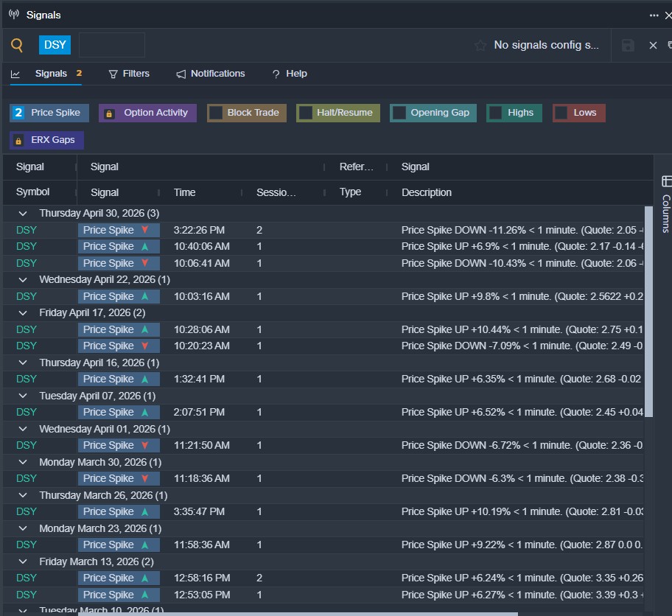Click the DSY symbol tag button
This screenshot has width=672, height=616.
pyautogui.click(x=55, y=45)
